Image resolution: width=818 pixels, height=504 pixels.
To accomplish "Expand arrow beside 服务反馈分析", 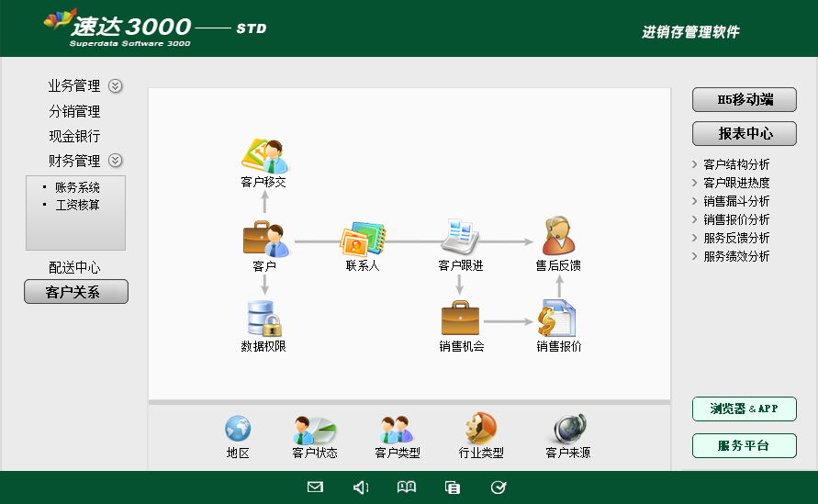I will tap(694, 238).
